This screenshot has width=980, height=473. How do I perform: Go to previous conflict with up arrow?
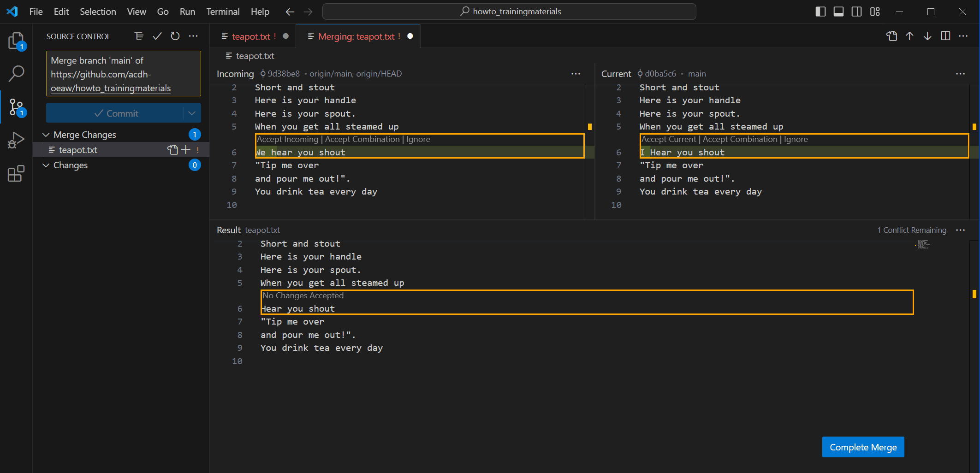(909, 36)
